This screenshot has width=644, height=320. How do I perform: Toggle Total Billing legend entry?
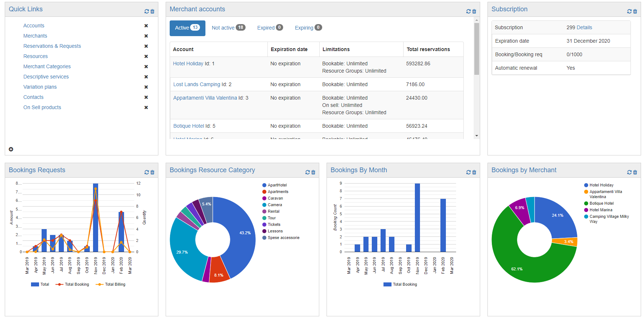coord(111,284)
